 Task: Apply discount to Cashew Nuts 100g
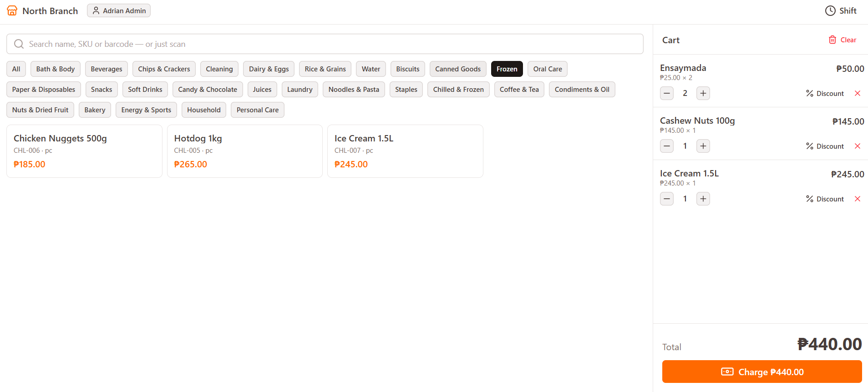pyautogui.click(x=825, y=146)
